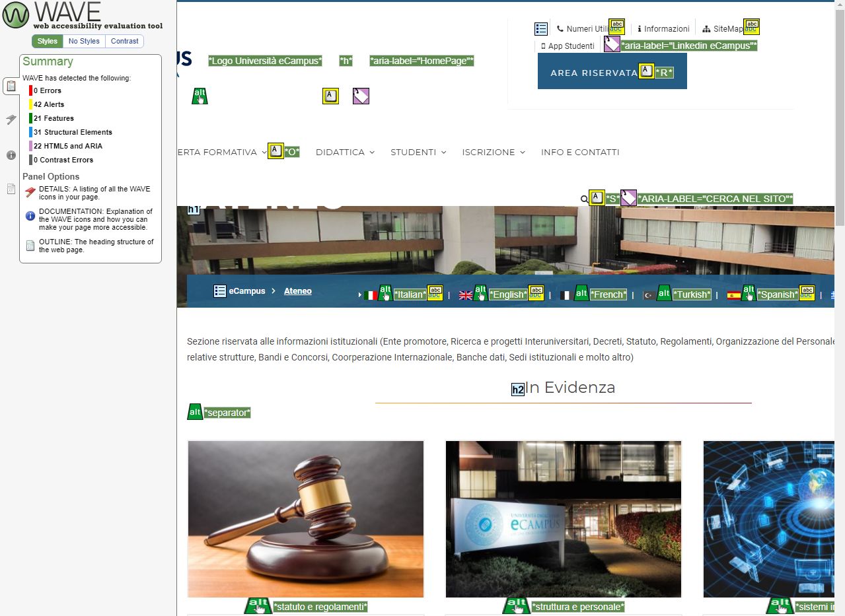This screenshot has width=845, height=616.
Task: Open Informazioni in top bar
Action: (x=663, y=29)
